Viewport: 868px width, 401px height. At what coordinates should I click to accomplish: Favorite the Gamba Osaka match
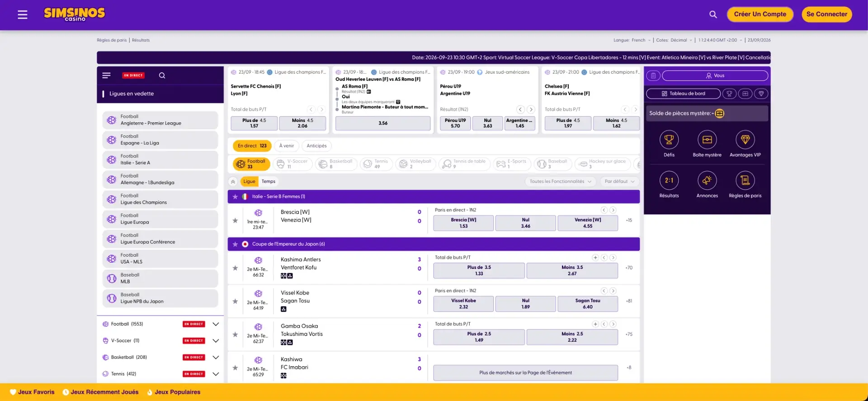pos(235,335)
